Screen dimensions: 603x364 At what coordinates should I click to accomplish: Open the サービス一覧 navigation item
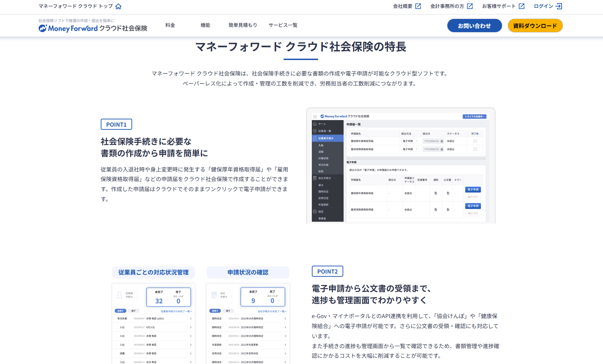[x=283, y=25]
